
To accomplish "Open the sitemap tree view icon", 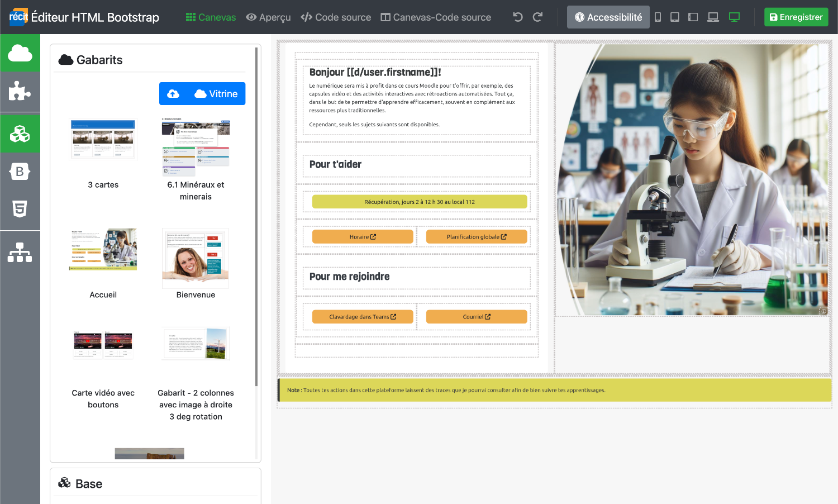I will 20,252.
